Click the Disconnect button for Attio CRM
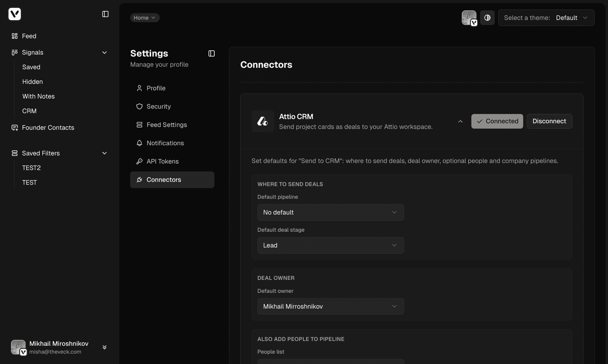This screenshot has width=608, height=364. click(x=549, y=121)
